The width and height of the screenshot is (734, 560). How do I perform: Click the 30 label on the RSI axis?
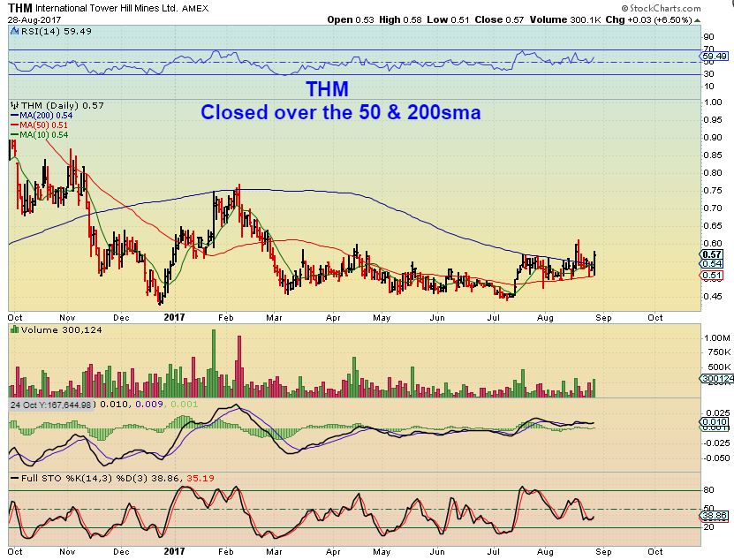pos(708,73)
